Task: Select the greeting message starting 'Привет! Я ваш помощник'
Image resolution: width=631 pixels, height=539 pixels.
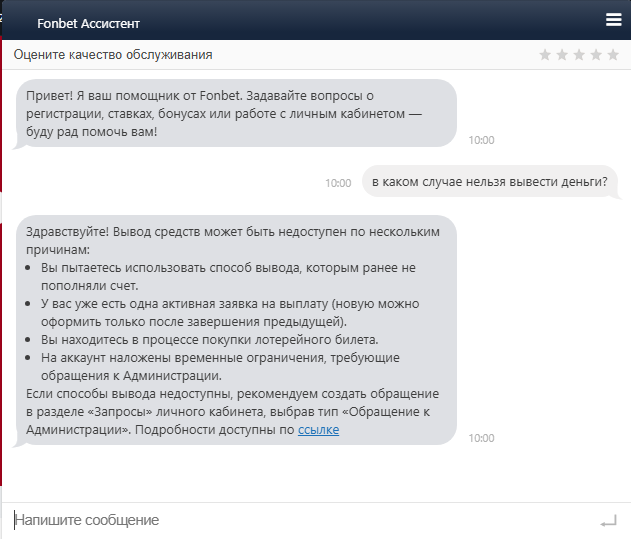Action: (236, 114)
